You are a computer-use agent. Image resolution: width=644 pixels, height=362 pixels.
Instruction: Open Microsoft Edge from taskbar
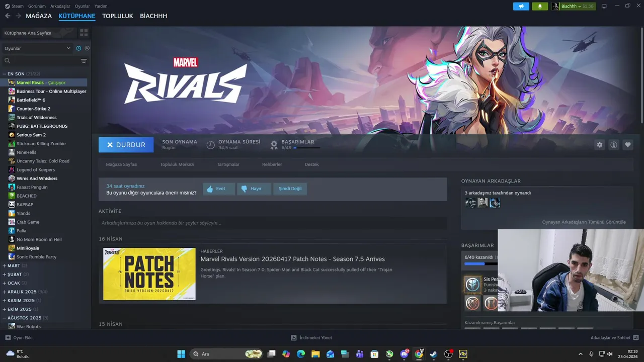(x=301, y=354)
